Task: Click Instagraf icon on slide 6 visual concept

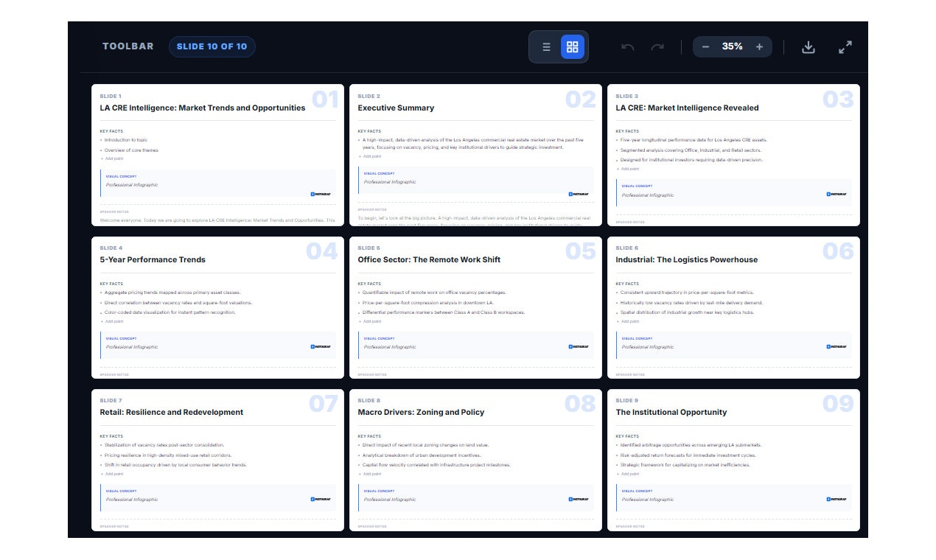Action: pos(837,346)
